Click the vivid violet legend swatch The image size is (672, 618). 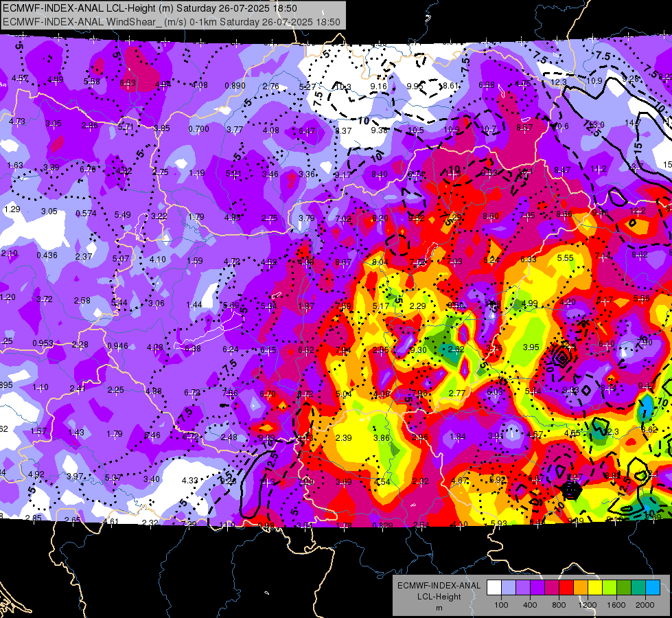tap(537, 587)
